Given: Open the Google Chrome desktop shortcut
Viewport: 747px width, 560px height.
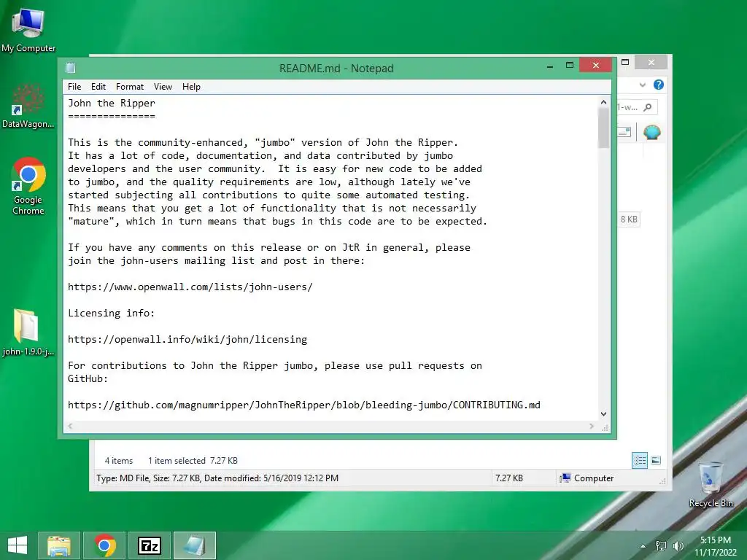Looking at the screenshot, I should pyautogui.click(x=28, y=186).
